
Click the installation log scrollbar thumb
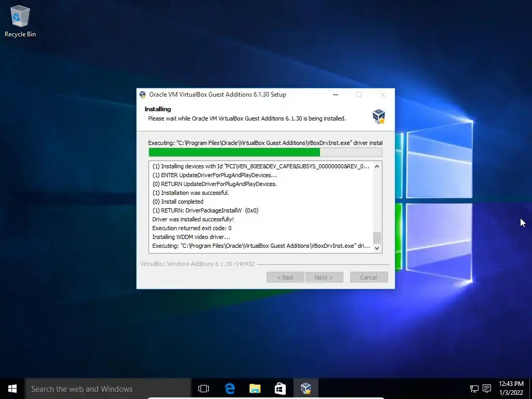click(377, 237)
